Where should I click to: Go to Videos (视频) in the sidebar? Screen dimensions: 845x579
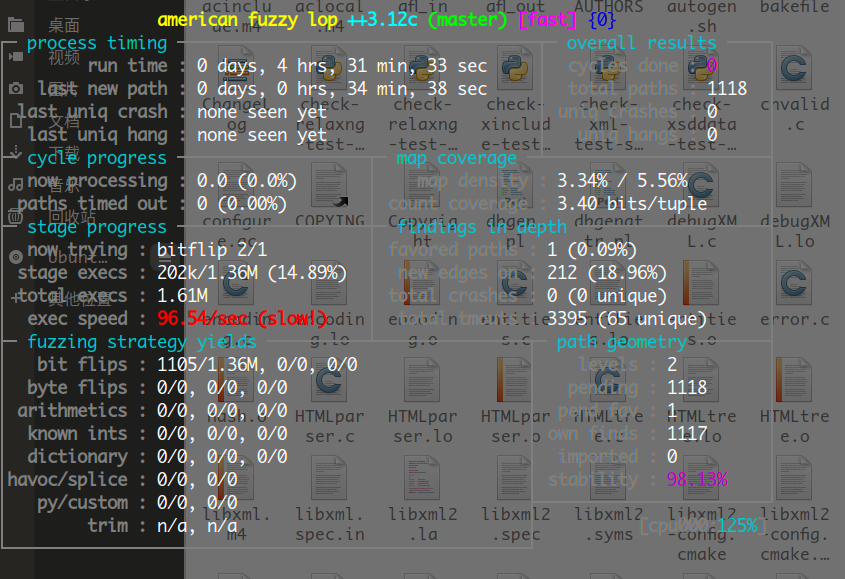pyautogui.click(x=64, y=57)
